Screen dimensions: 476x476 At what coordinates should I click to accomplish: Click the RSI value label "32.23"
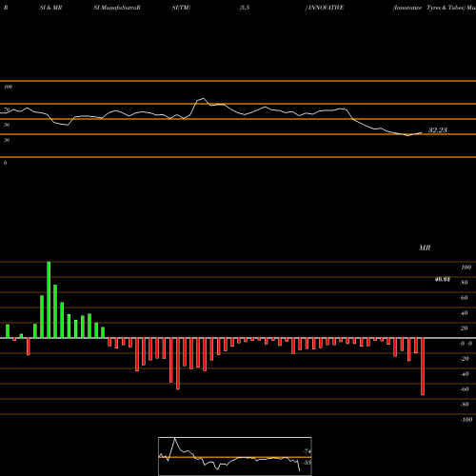pyautogui.click(x=438, y=130)
